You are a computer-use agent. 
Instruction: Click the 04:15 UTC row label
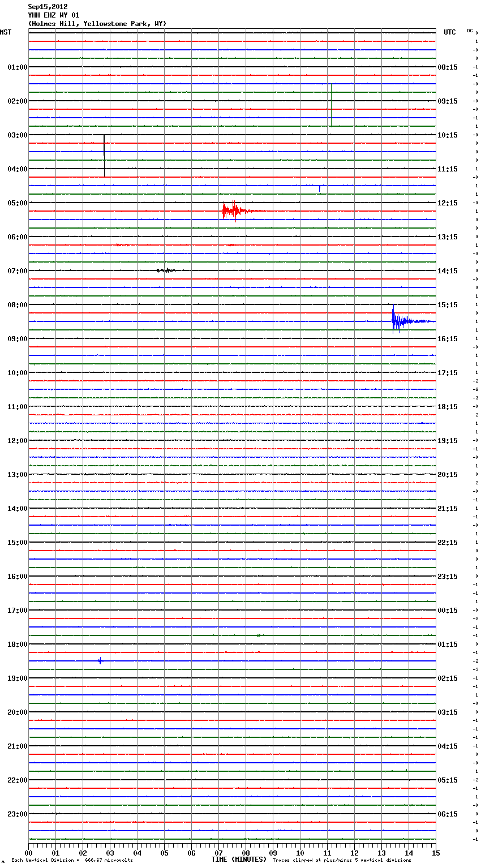point(448,746)
